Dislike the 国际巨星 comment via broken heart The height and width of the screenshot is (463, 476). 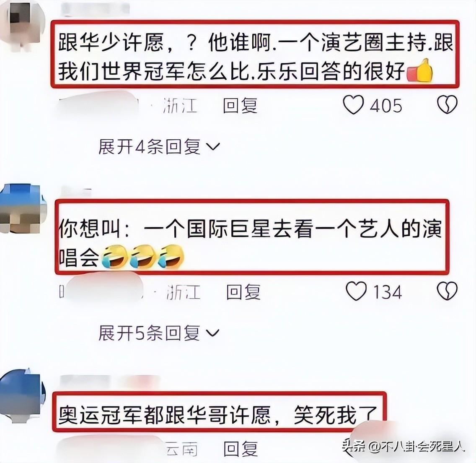[447, 291]
